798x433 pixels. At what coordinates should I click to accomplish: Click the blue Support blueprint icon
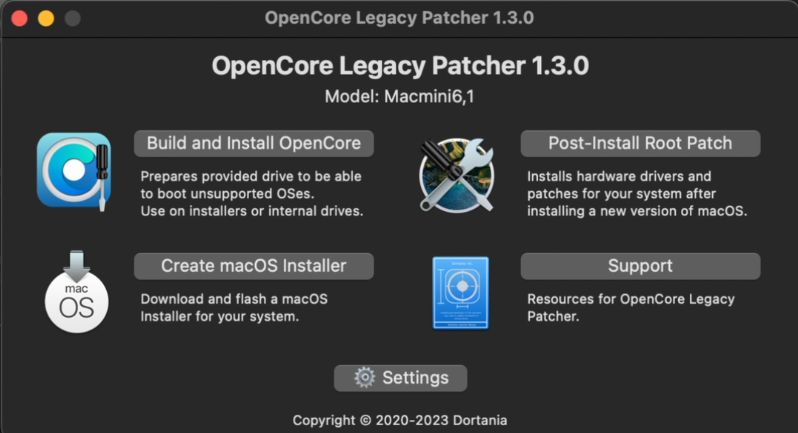tap(461, 293)
